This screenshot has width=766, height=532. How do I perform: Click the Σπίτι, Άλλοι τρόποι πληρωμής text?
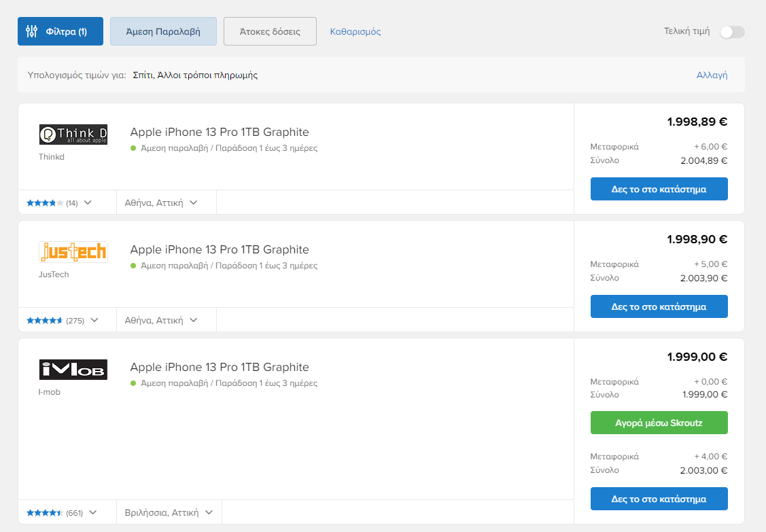coord(196,75)
